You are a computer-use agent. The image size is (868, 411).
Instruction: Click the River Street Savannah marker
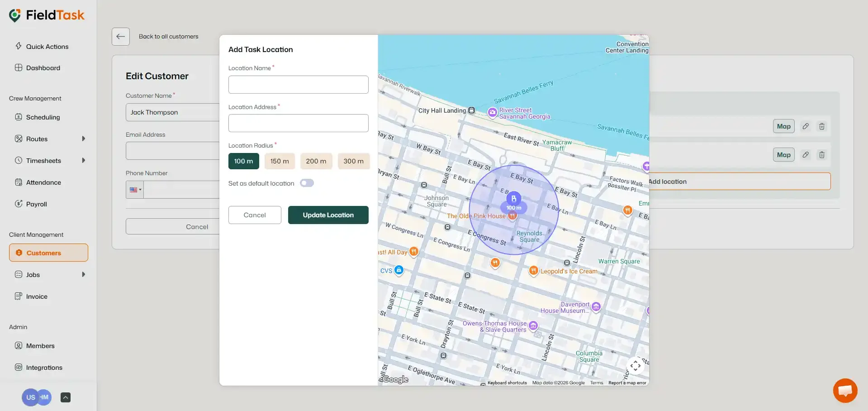492,112
